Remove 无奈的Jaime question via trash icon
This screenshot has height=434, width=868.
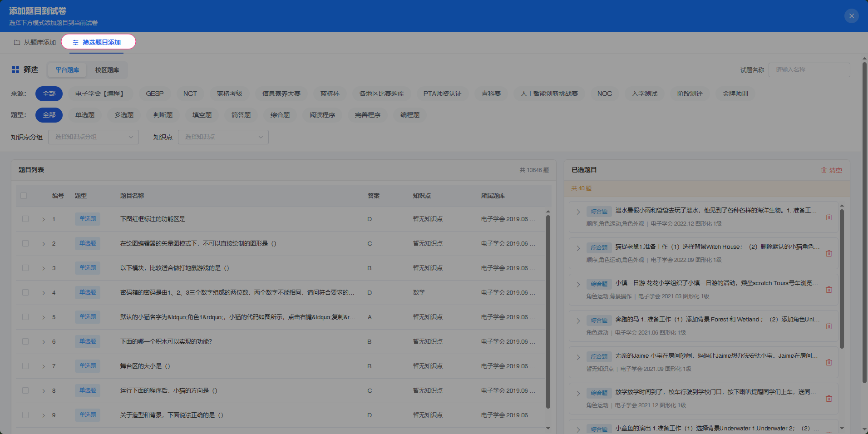[x=829, y=362]
